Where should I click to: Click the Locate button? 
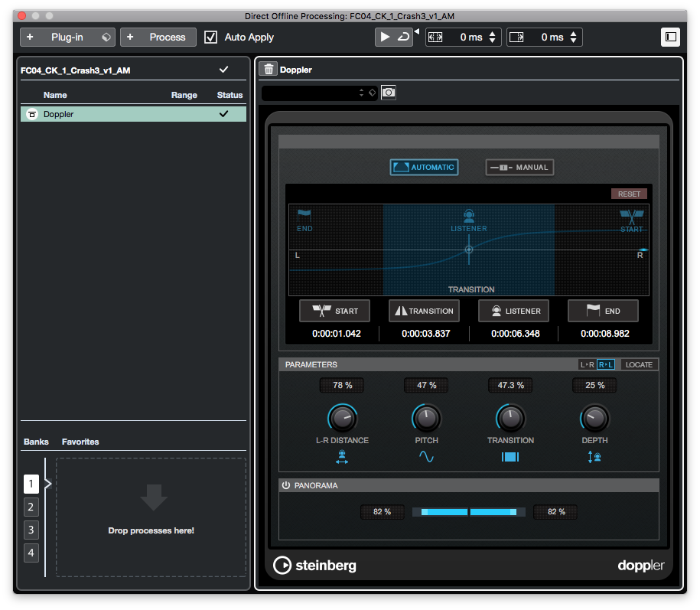pos(639,365)
